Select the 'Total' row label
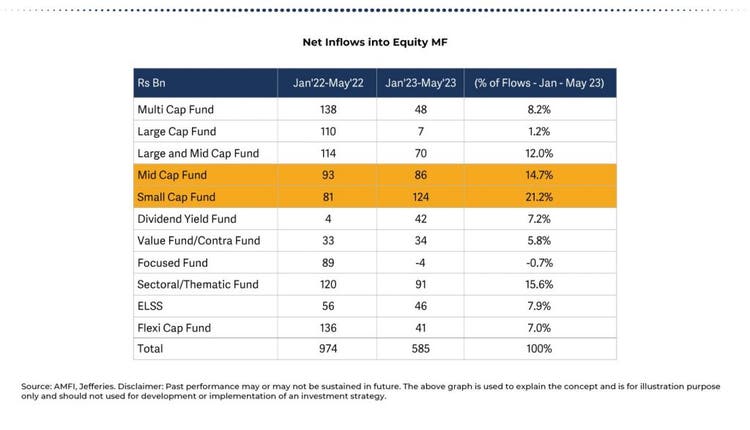750x430 pixels. [x=150, y=349]
